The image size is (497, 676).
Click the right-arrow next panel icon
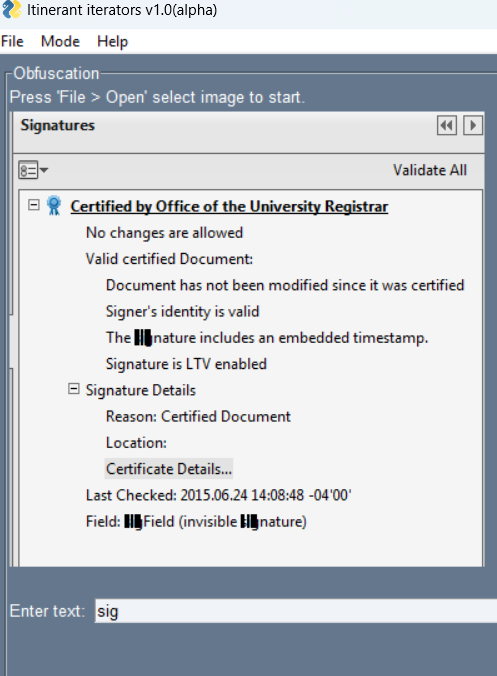click(473, 125)
